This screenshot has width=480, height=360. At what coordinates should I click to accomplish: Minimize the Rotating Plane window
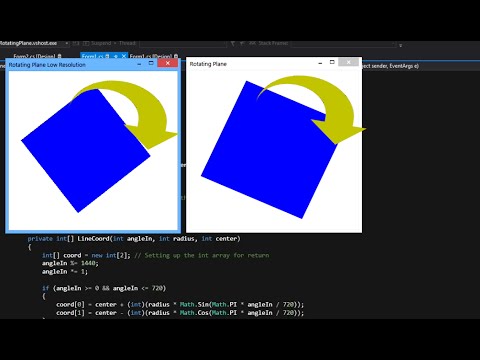tap(320, 63)
